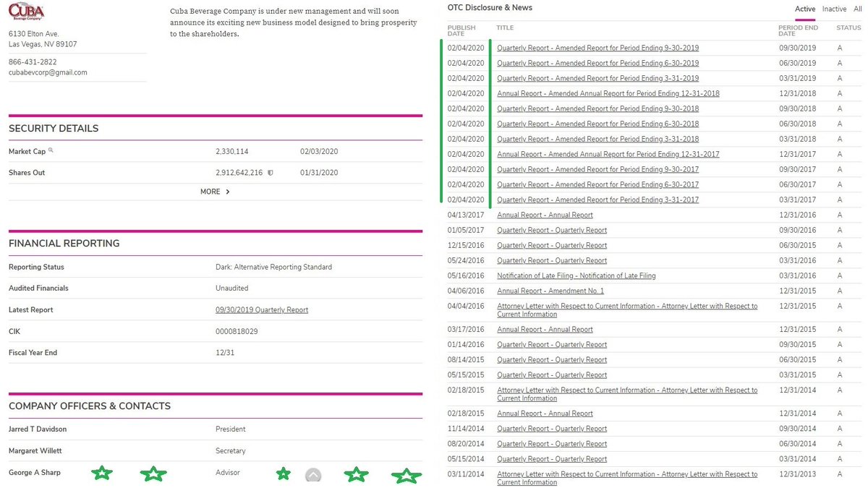Open the Quarterly Report published 05/15/2014
Viewport: 868px width, 488px height.
coord(552,458)
